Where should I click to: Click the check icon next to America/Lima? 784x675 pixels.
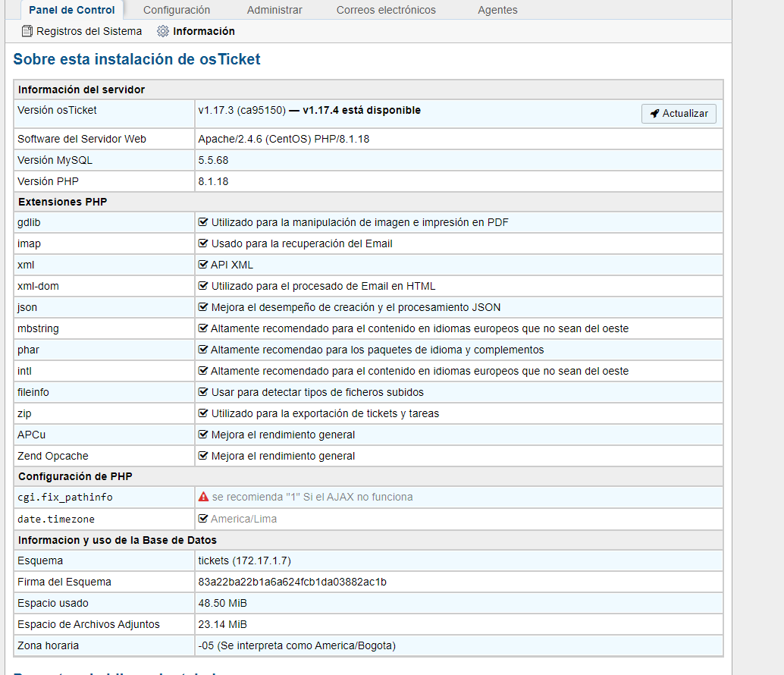203,520
